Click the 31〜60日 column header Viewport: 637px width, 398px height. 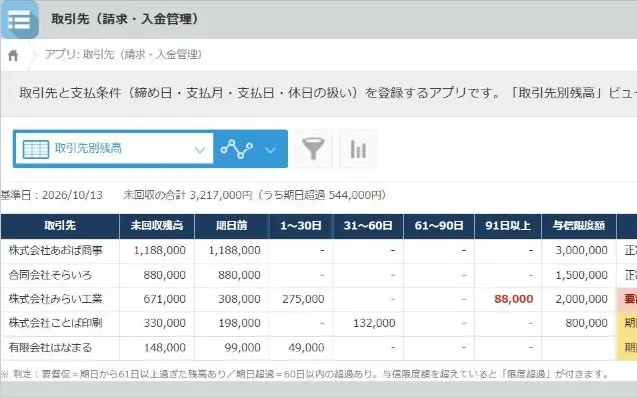click(368, 226)
